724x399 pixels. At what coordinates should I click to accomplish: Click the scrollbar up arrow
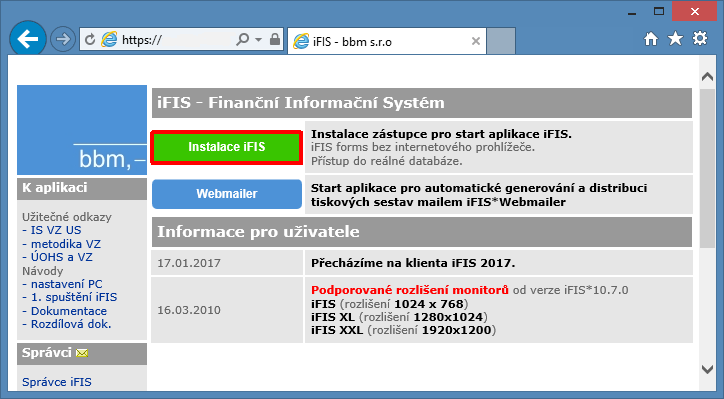707,77
